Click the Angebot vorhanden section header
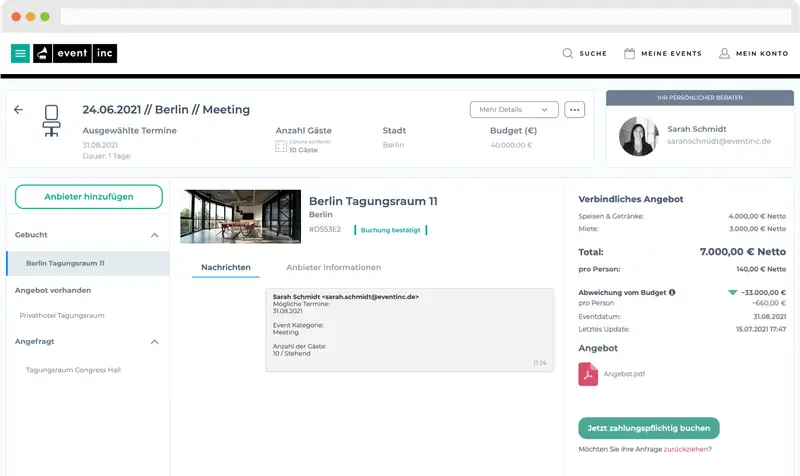The image size is (800, 476). click(53, 290)
